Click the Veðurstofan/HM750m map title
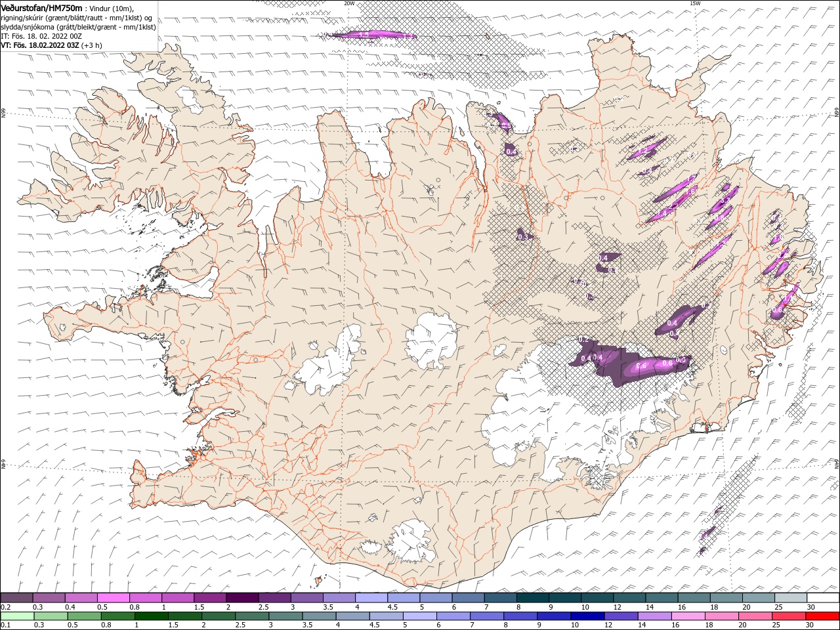840x630 pixels. pos(41,8)
